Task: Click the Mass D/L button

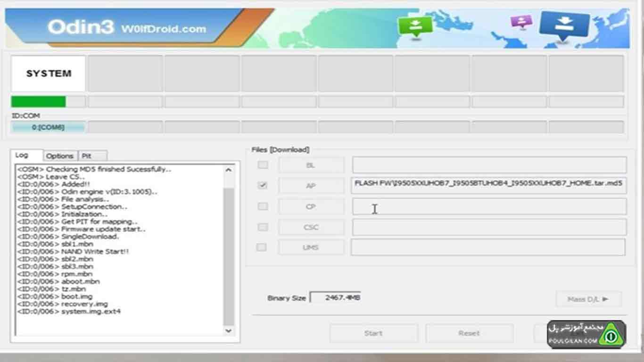Action: 588,299
